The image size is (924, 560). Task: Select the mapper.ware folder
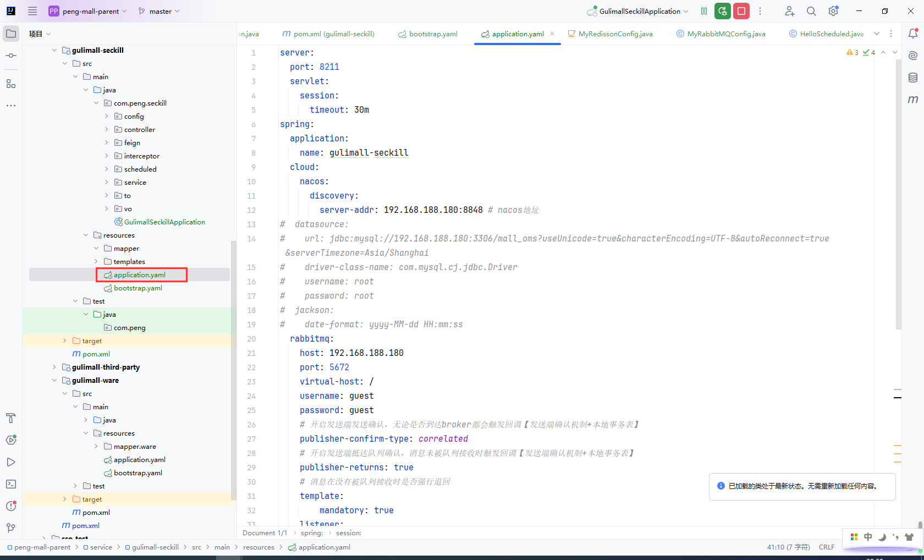130,446
